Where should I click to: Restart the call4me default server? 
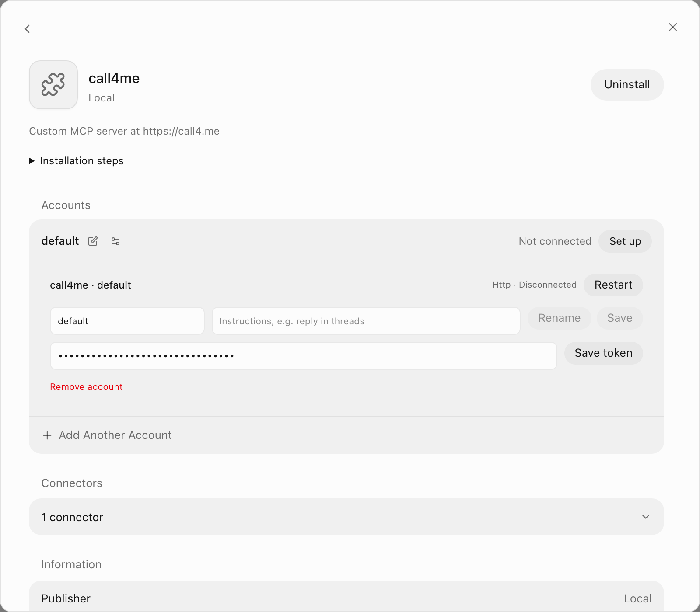coord(613,285)
